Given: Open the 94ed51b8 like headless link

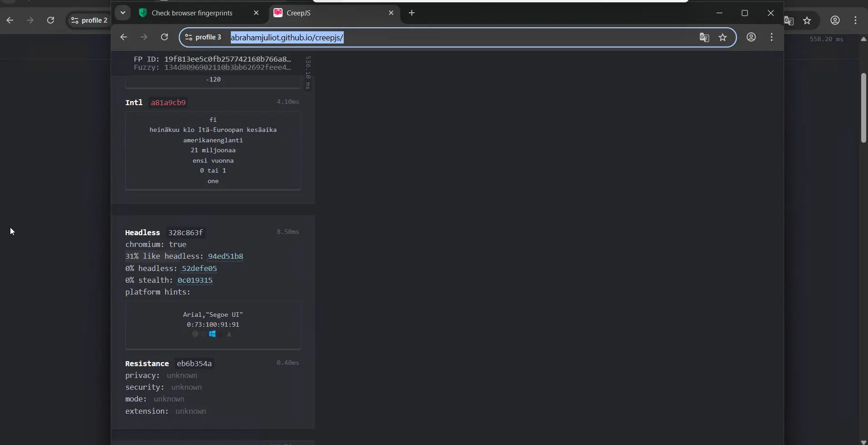Looking at the screenshot, I should click(225, 256).
